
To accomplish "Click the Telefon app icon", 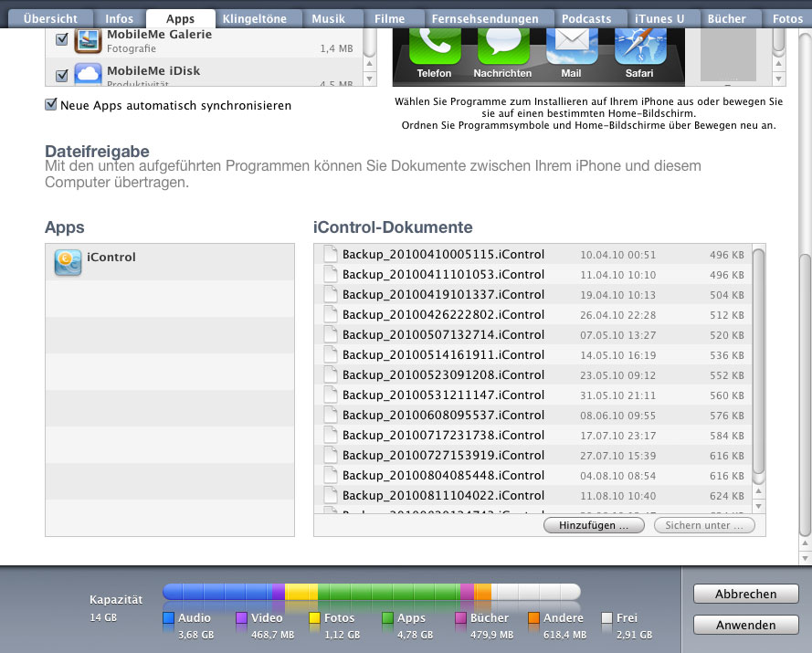I will click(x=435, y=46).
